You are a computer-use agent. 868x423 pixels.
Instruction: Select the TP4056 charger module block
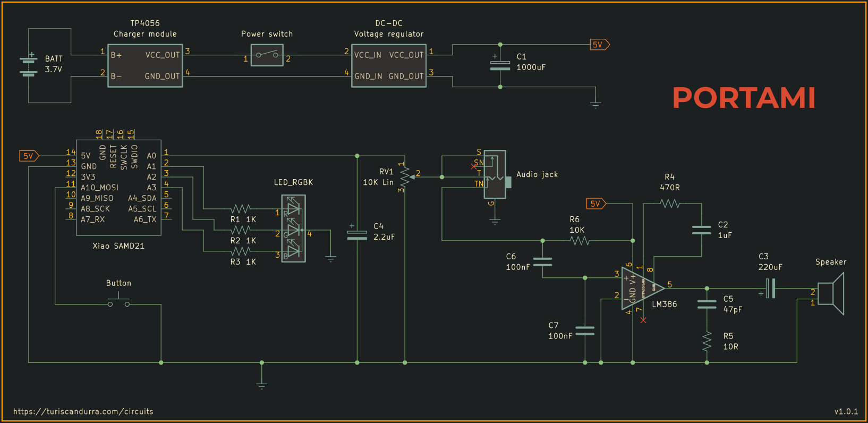point(145,65)
